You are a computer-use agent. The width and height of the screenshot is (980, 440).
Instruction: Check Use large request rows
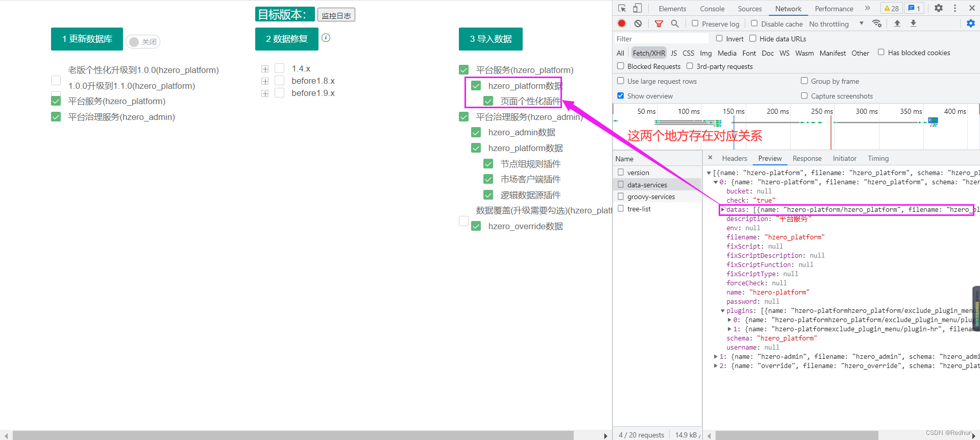pyautogui.click(x=621, y=81)
